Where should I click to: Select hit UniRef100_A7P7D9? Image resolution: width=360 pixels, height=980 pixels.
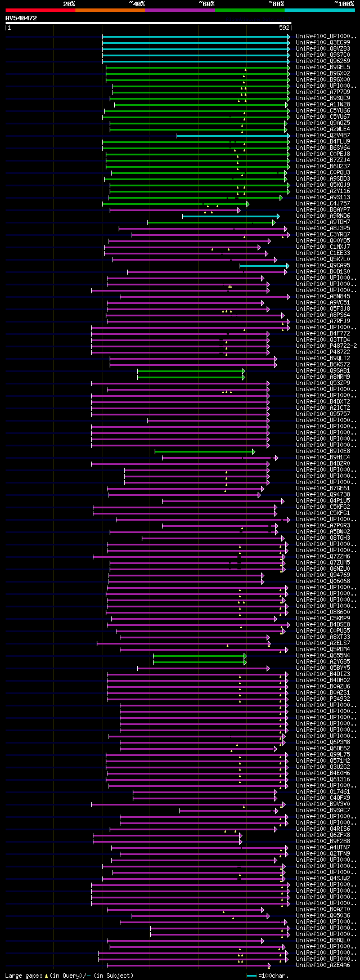click(323, 92)
